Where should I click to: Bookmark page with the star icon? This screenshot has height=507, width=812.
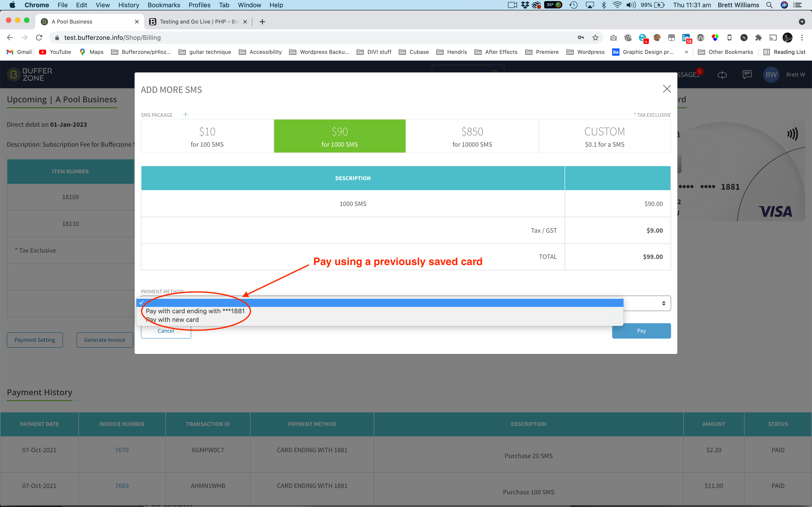(595, 38)
